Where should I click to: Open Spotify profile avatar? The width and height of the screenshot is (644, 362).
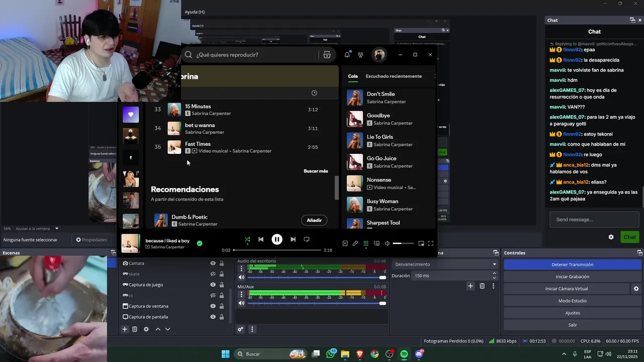tap(379, 55)
